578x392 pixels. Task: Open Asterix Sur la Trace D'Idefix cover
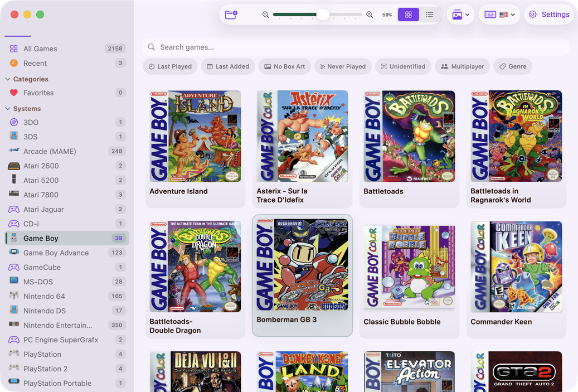point(302,136)
